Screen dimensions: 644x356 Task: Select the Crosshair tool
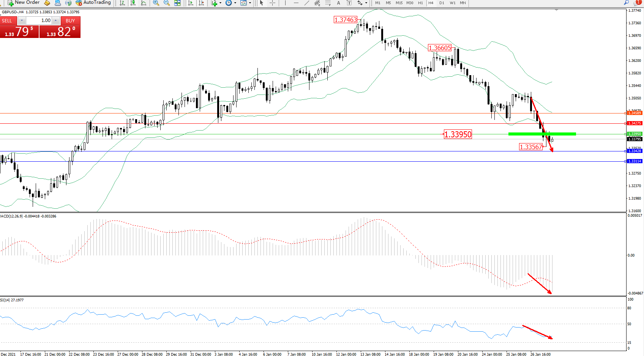click(x=272, y=3)
